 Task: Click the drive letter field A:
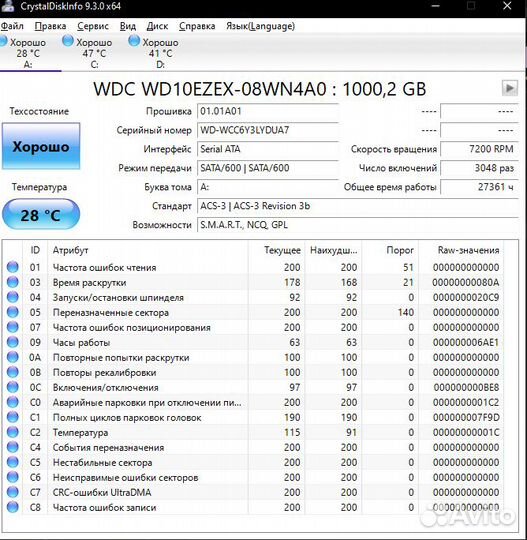pos(268,188)
